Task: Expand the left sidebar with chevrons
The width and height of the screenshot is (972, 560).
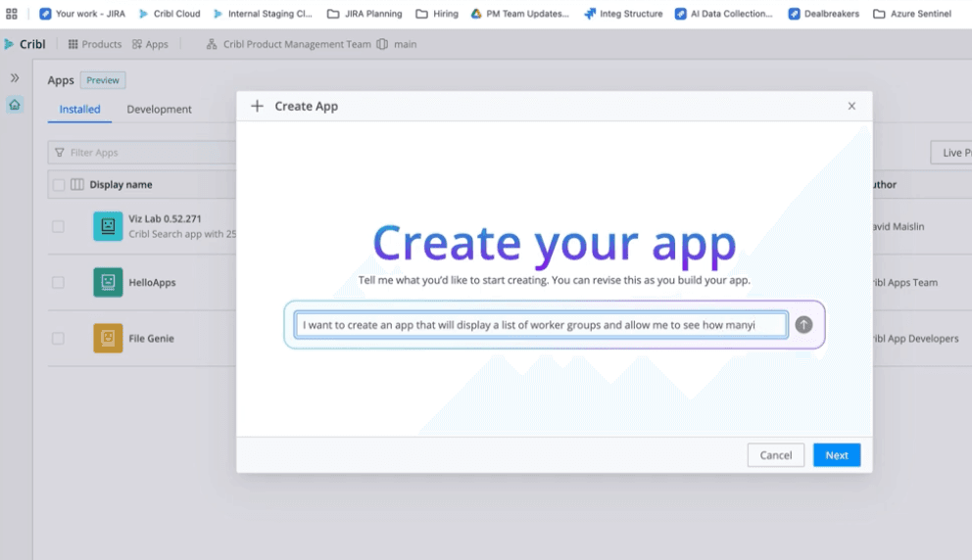Action: click(x=15, y=78)
